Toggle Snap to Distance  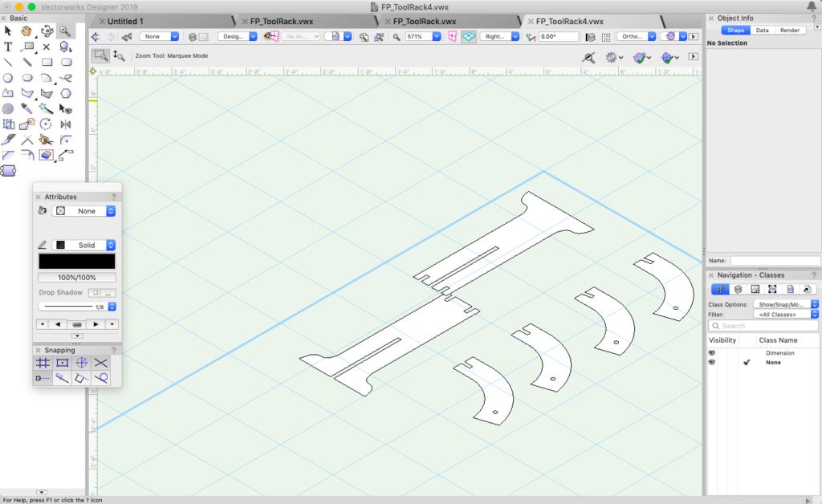click(63, 378)
